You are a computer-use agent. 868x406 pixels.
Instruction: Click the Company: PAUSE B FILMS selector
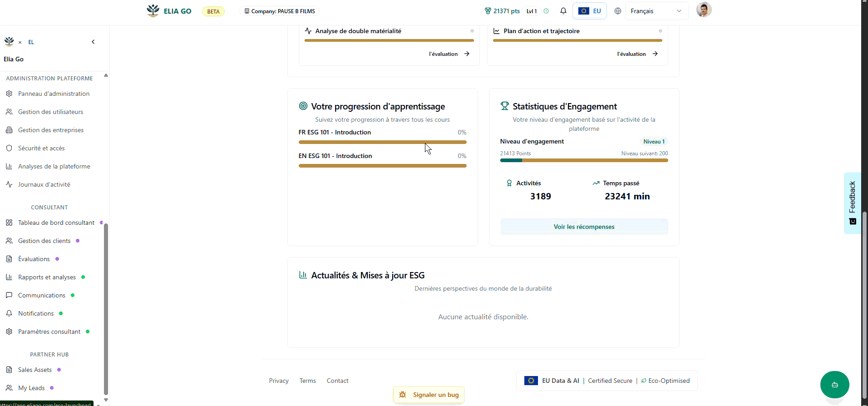[x=280, y=11]
